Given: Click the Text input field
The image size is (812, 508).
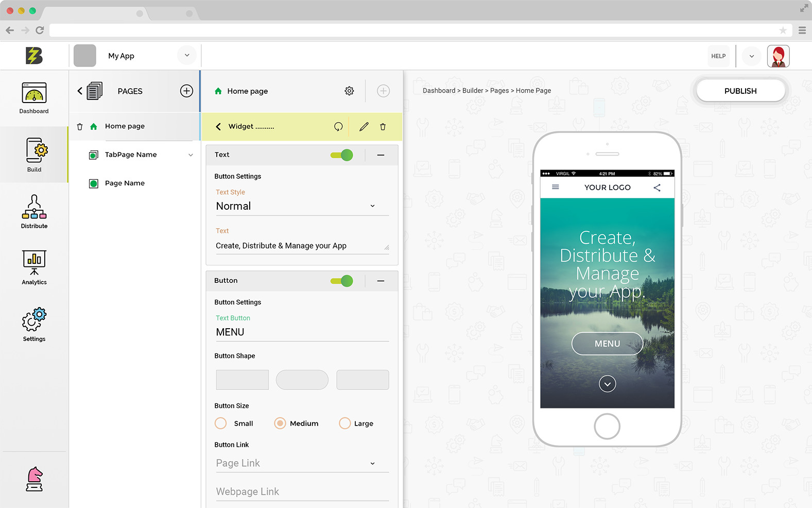Looking at the screenshot, I should 302,246.
